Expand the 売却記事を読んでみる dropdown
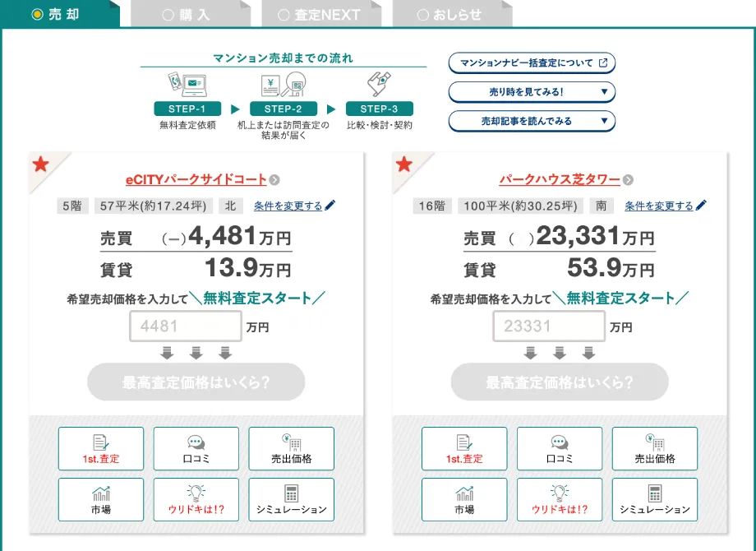This screenshot has height=551, width=756. 532,121
